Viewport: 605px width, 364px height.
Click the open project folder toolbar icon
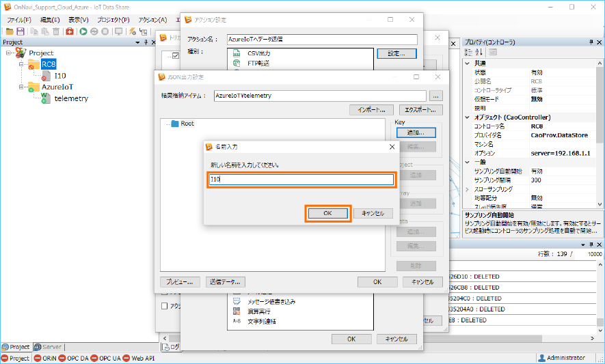9,31
